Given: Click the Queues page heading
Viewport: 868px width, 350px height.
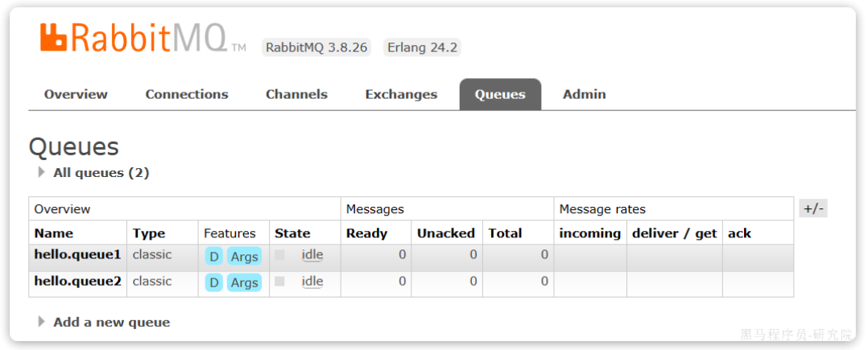Looking at the screenshot, I should click(73, 147).
